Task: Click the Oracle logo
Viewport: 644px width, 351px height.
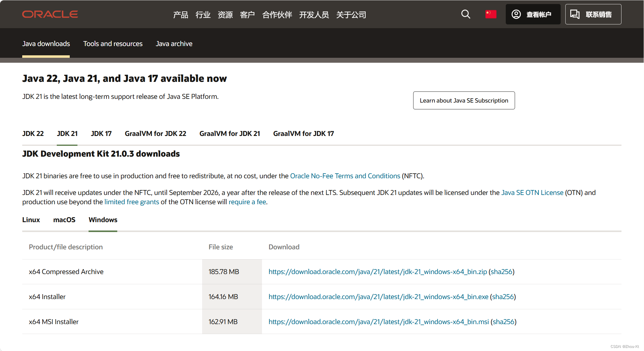Action: tap(50, 14)
